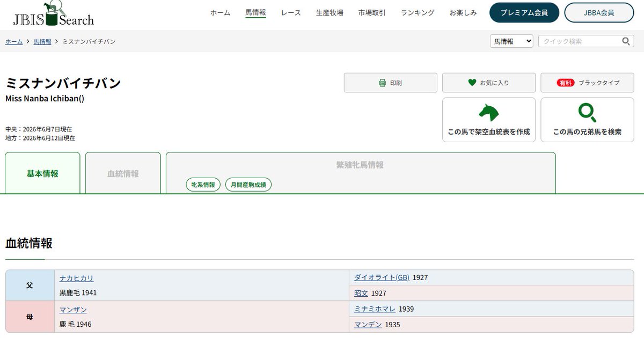Open 市場取引 in the top menu

pos(372,13)
